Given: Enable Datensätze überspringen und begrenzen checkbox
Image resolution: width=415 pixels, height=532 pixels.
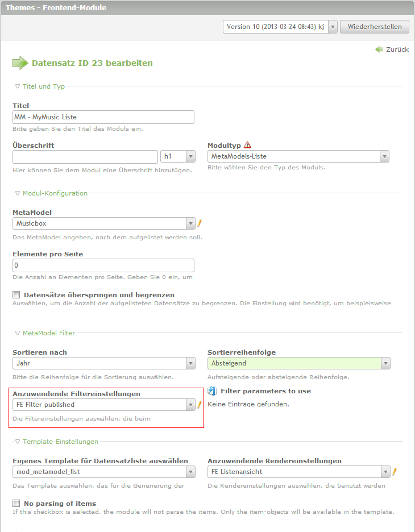Looking at the screenshot, I should click(16, 295).
